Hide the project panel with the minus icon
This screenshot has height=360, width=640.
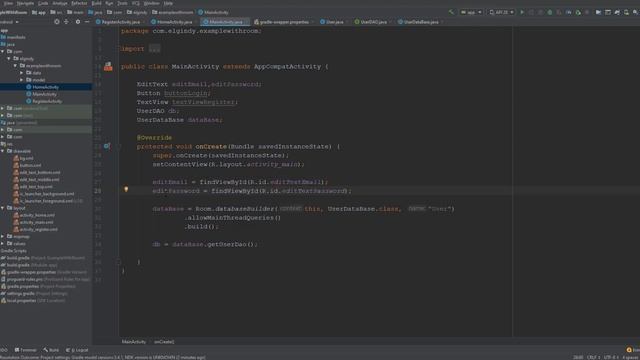pos(87,22)
